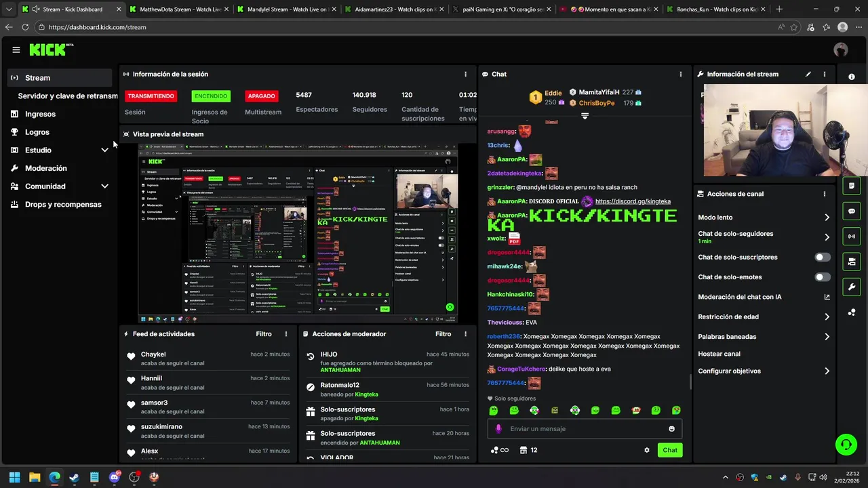Open the Acciones de canal options menu
The width and height of the screenshot is (868, 488).
[x=825, y=194]
